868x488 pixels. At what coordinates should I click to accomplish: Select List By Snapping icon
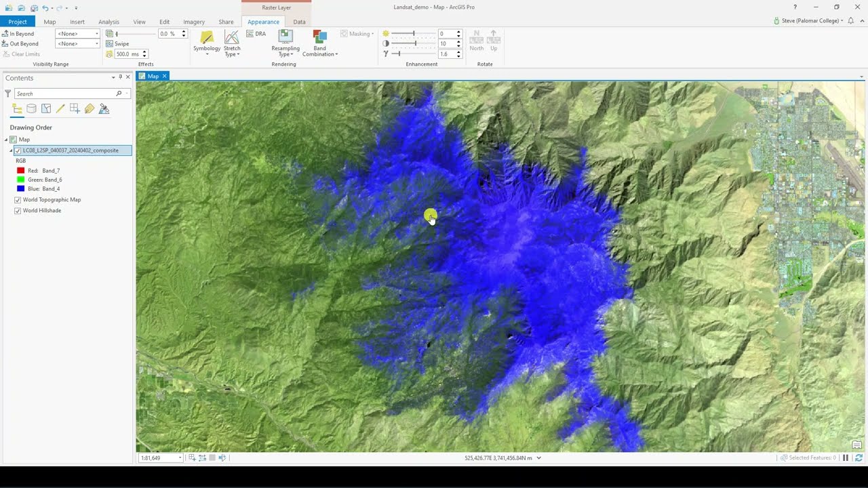(x=75, y=108)
